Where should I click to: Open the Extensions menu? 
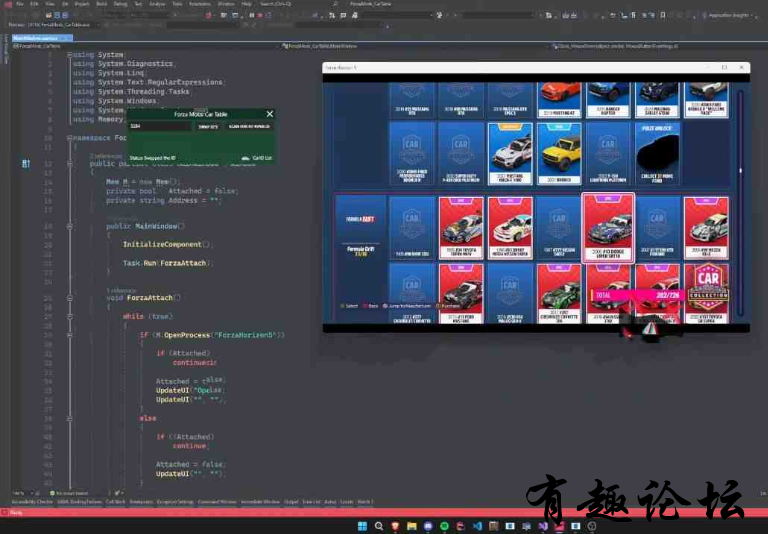point(199,4)
